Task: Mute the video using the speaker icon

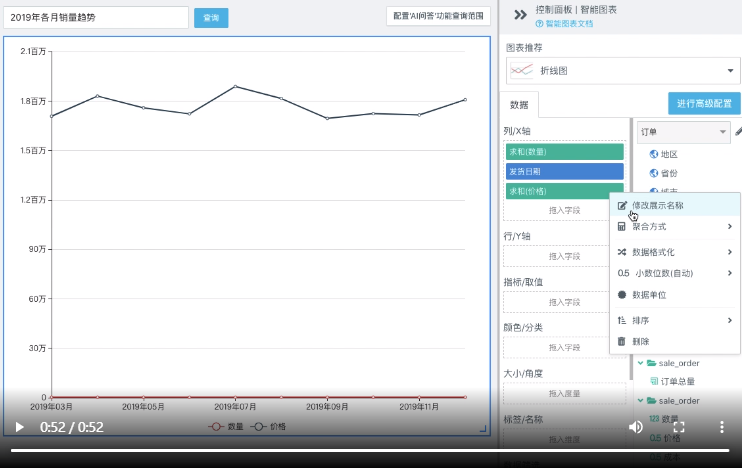Action: [636, 427]
